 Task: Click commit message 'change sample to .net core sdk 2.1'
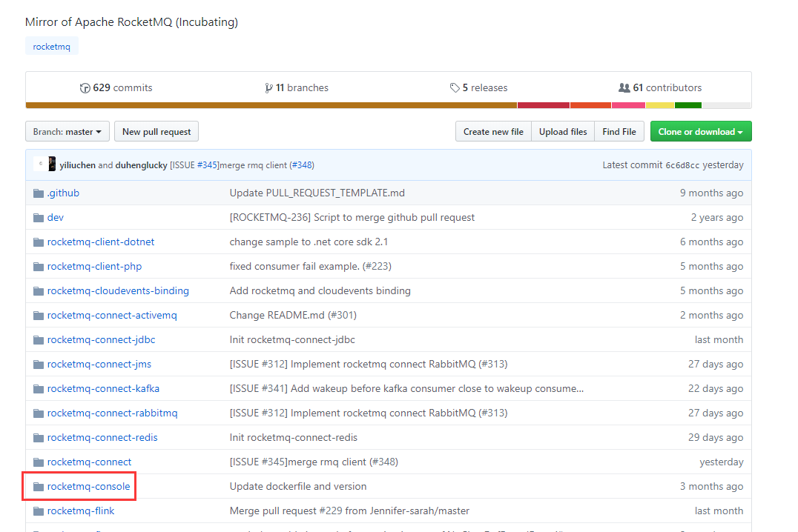click(309, 242)
